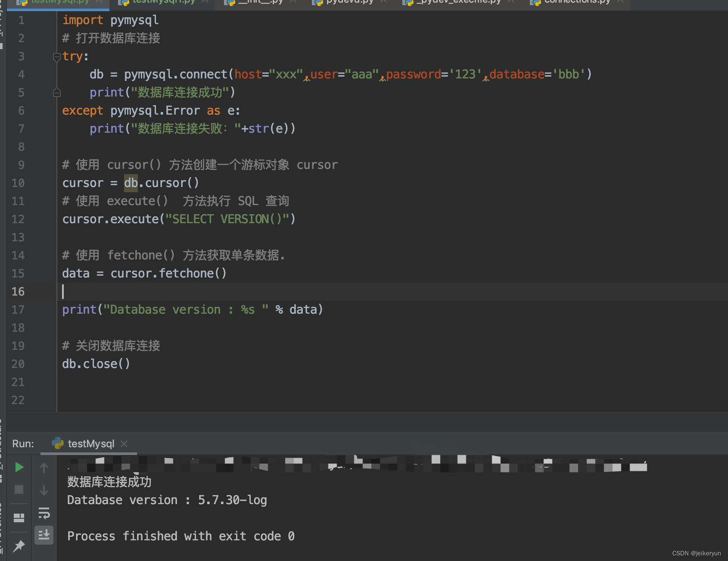Click 'pymysql.connect' on line 4

(x=176, y=75)
